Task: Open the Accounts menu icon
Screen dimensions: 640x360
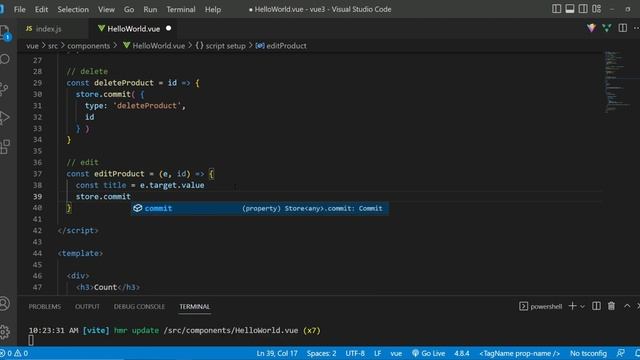Action: click(5, 304)
